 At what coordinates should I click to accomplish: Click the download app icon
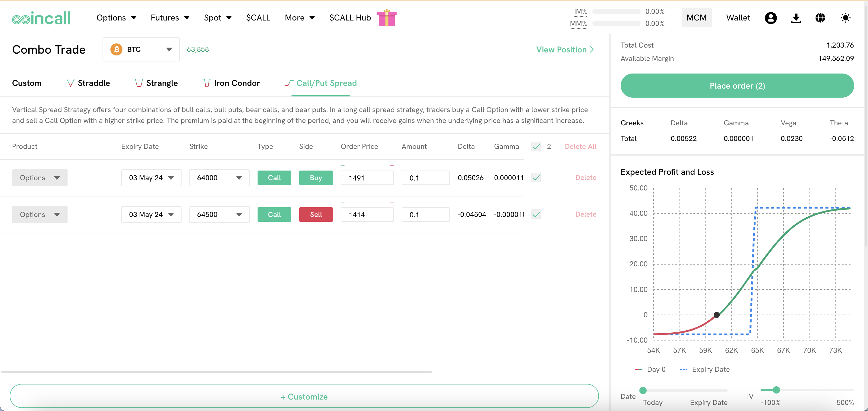(796, 18)
